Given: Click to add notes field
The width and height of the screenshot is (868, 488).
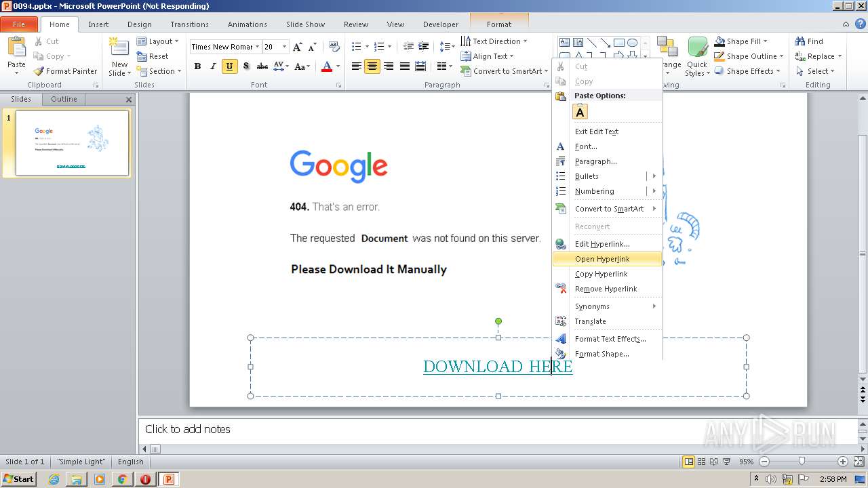Looking at the screenshot, I should pos(499,429).
